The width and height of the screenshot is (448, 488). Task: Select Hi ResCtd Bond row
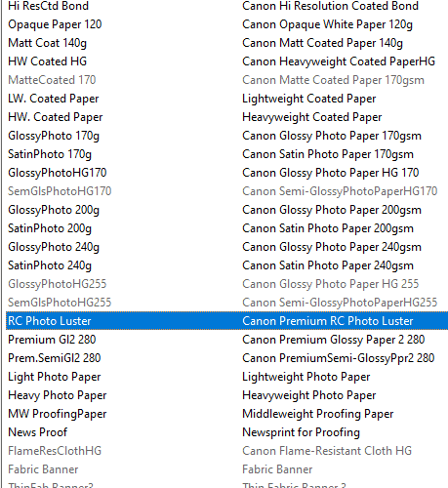[x=226, y=6]
